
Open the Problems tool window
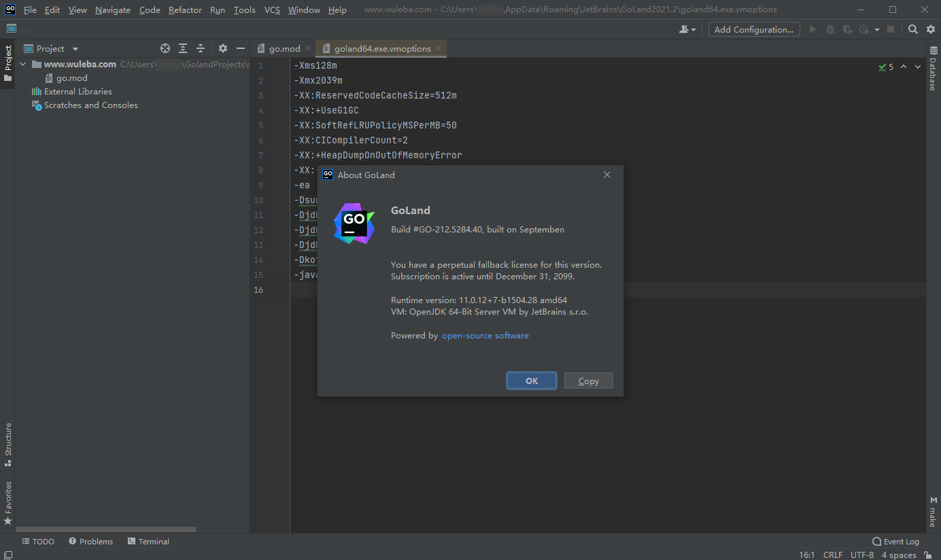click(90, 542)
